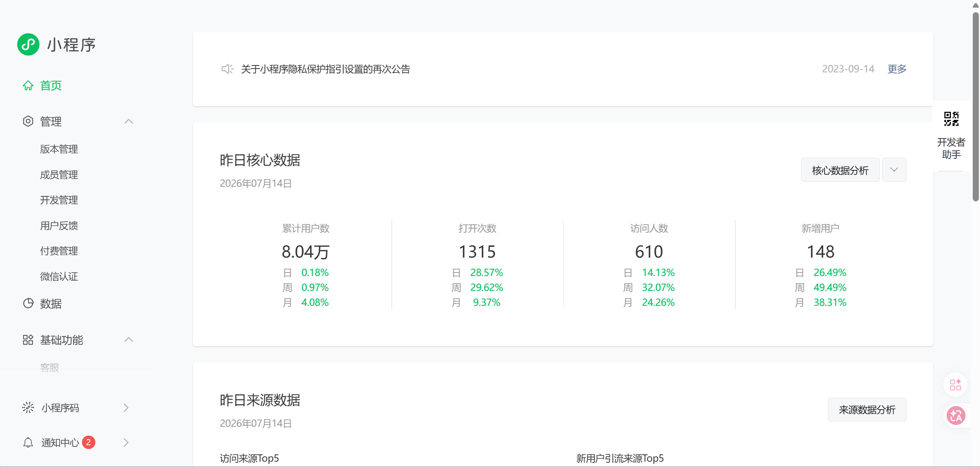
Task: Click the page vertical scrollbar thumb
Action: tap(976, 106)
